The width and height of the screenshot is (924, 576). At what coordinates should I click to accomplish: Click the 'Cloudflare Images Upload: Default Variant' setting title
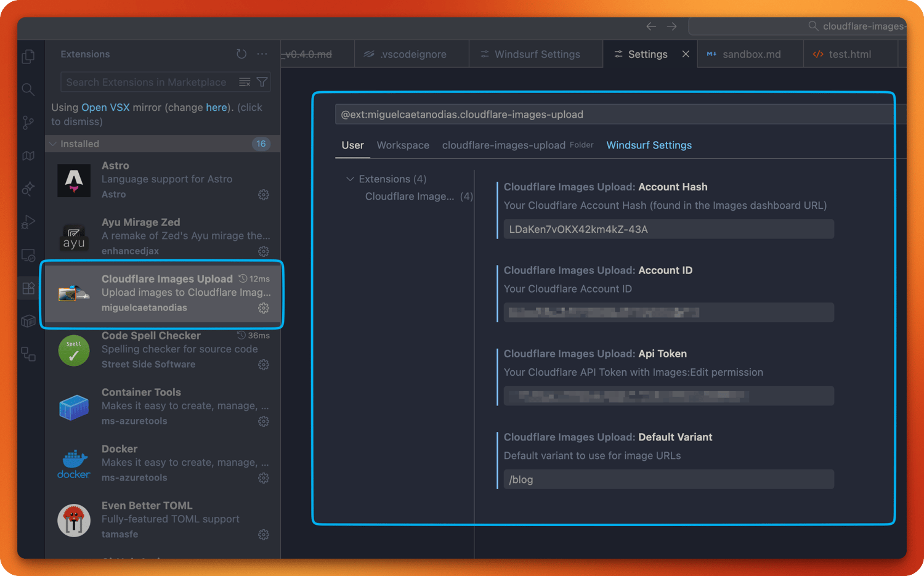608,437
